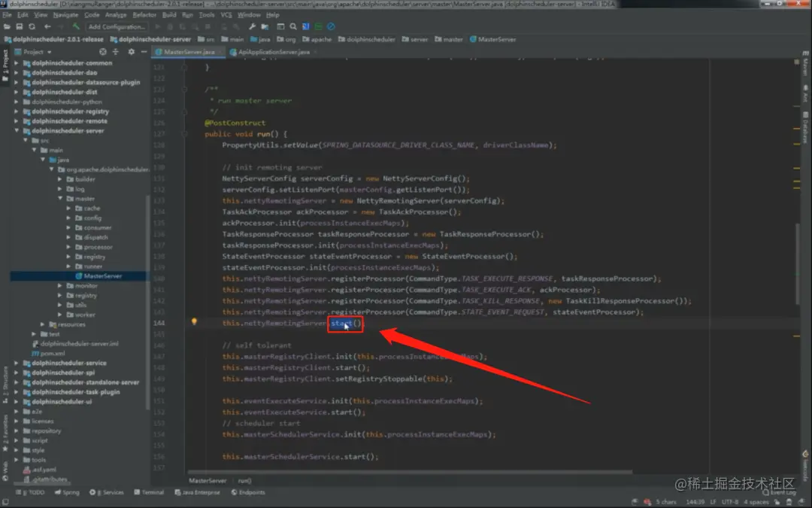Open the Services tool window
This screenshot has width=812, height=508.
[106, 492]
